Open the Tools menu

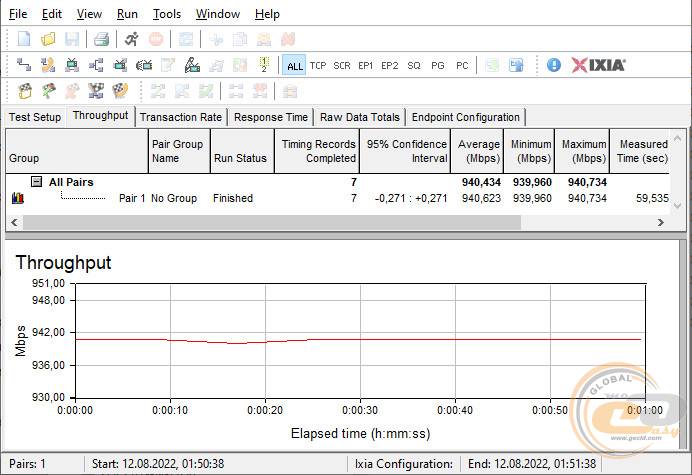tap(167, 14)
